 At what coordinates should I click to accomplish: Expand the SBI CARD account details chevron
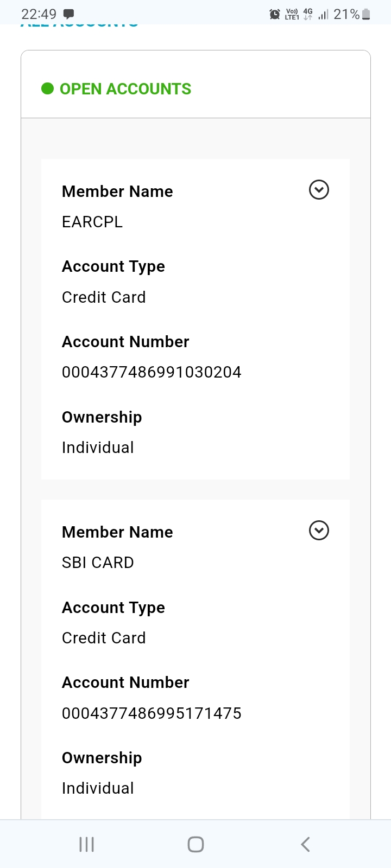point(319,531)
